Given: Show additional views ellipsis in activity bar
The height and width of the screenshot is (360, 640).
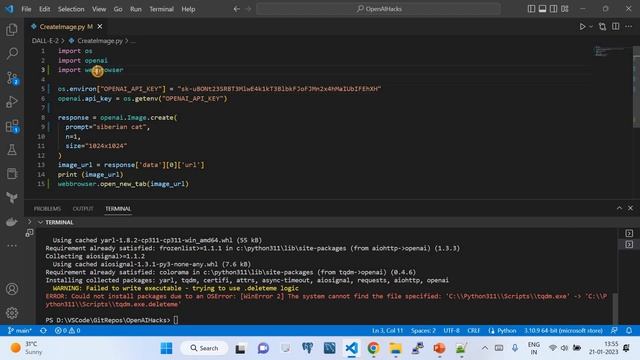Looking at the screenshot, I should tap(12, 246).
